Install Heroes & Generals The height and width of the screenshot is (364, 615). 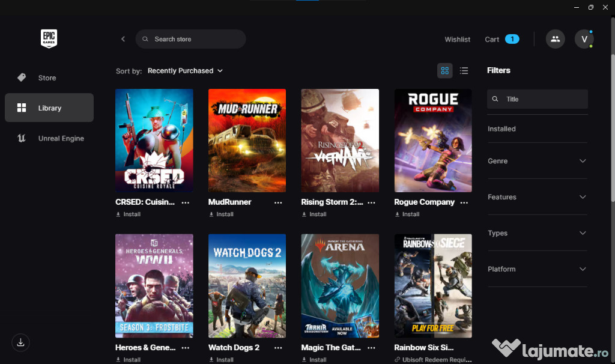[129, 360]
